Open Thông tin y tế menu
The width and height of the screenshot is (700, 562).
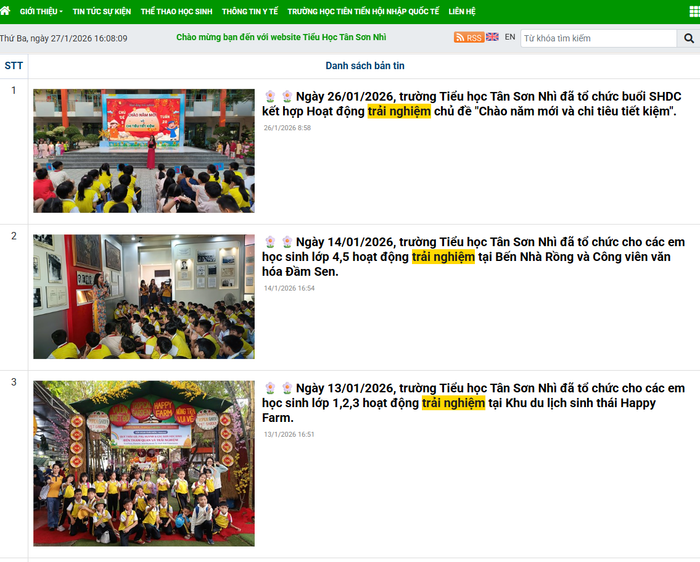click(250, 12)
